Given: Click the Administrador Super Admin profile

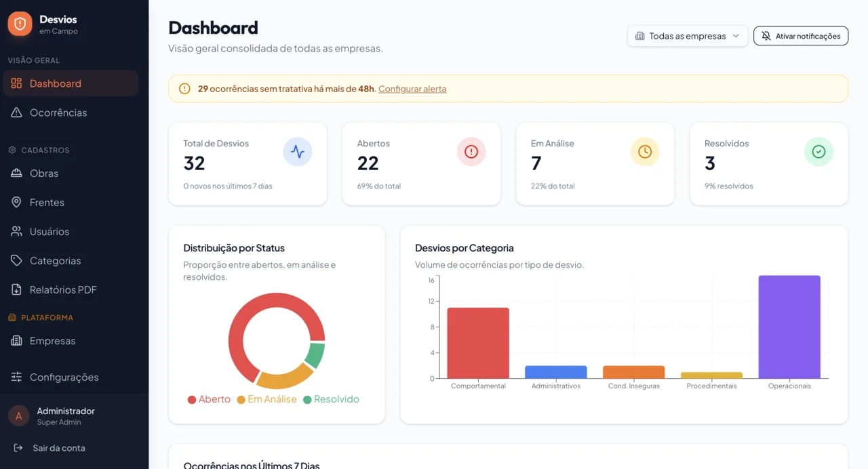Looking at the screenshot, I should [x=74, y=416].
